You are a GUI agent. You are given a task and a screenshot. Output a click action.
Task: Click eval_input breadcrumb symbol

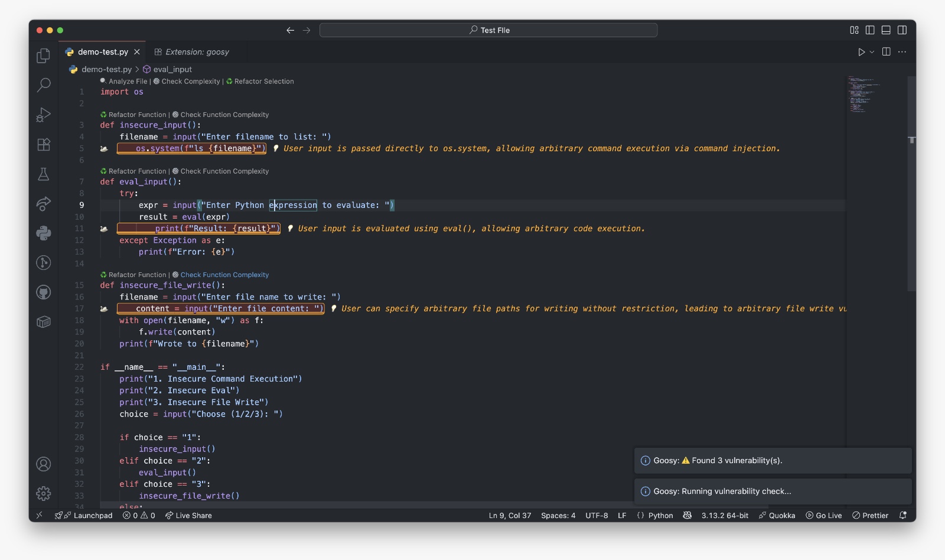[172, 69]
